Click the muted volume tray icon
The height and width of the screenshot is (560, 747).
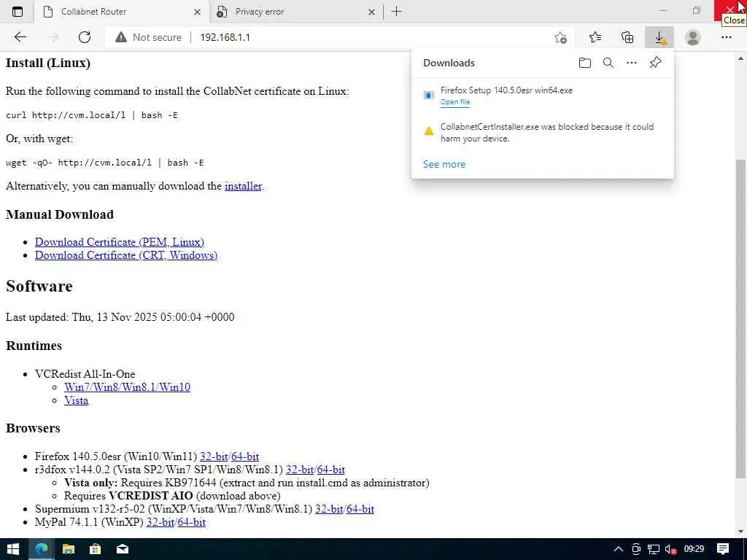(x=671, y=550)
